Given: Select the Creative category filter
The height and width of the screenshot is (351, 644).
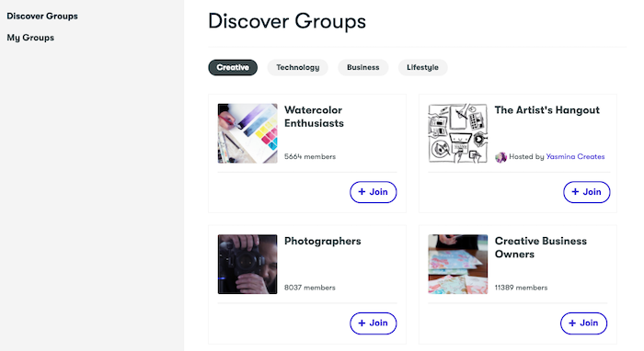Looking at the screenshot, I should (233, 67).
